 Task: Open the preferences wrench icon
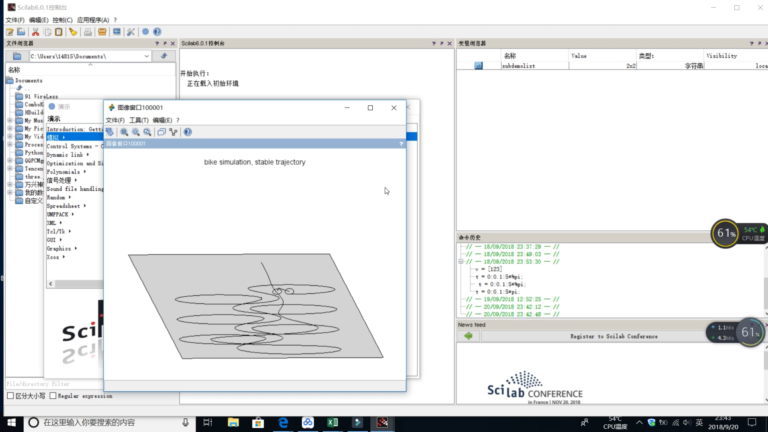tap(131, 32)
